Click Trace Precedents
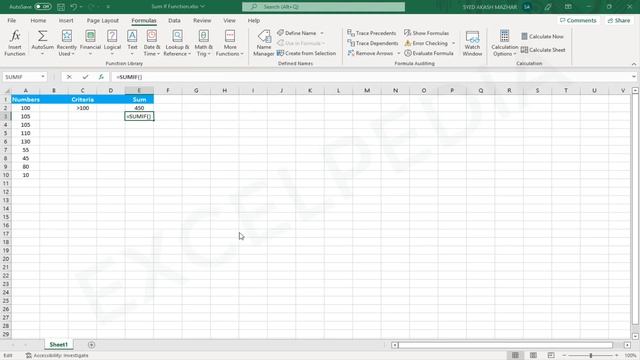 tap(372, 33)
